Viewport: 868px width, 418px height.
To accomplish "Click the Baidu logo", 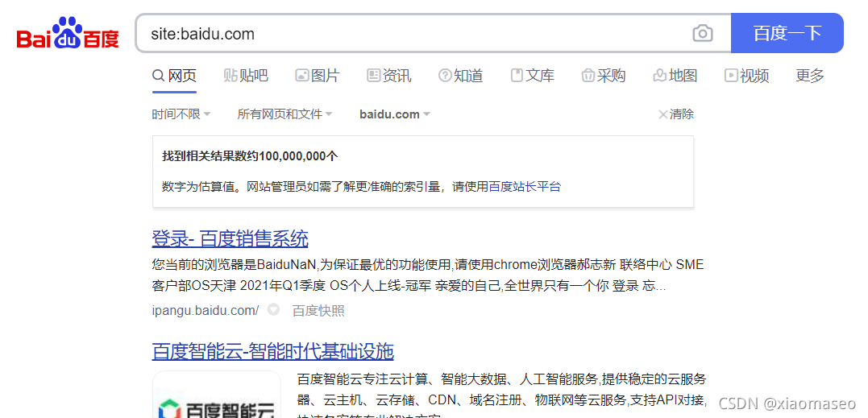I will point(68,33).
